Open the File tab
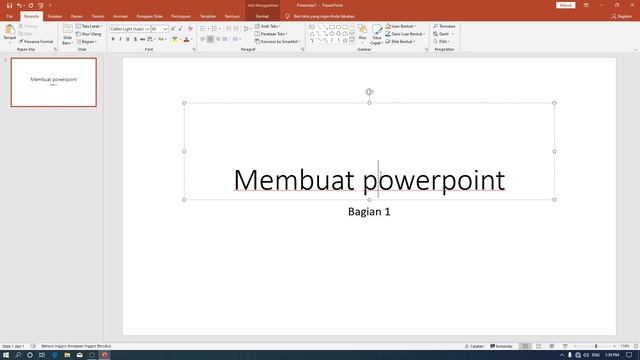This screenshot has width=640, height=360. tap(9, 16)
